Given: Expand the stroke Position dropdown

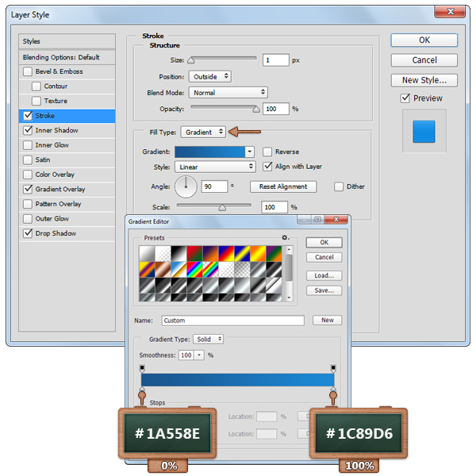Looking at the screenshot, I should (x=209, y=76).
